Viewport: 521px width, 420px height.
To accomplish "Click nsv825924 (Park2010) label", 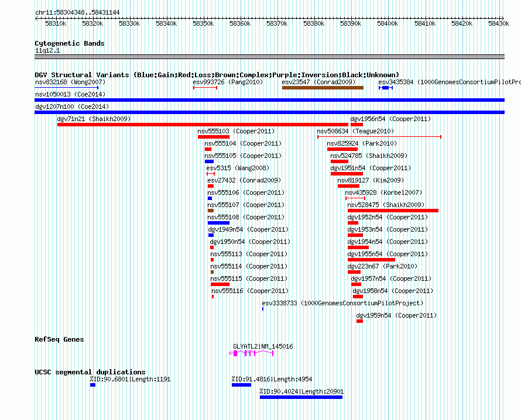I will 362,143.
